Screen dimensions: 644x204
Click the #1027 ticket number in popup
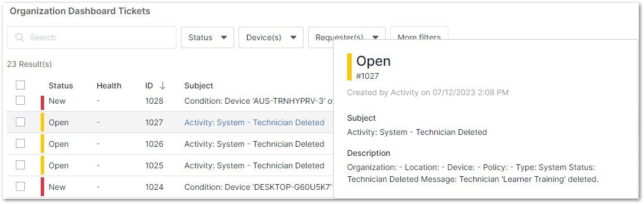coord(367,76)
